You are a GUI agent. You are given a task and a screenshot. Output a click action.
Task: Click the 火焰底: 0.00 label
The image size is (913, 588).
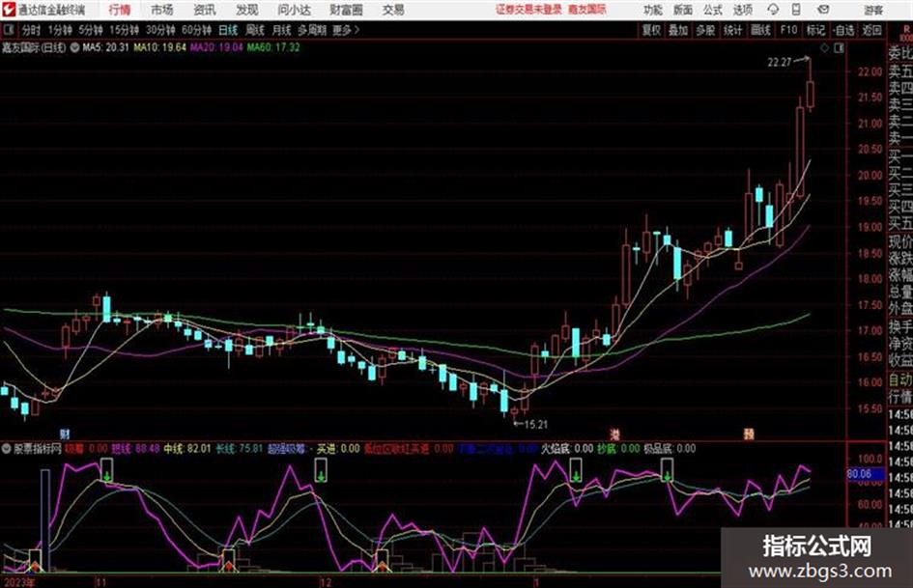(568, 449)
